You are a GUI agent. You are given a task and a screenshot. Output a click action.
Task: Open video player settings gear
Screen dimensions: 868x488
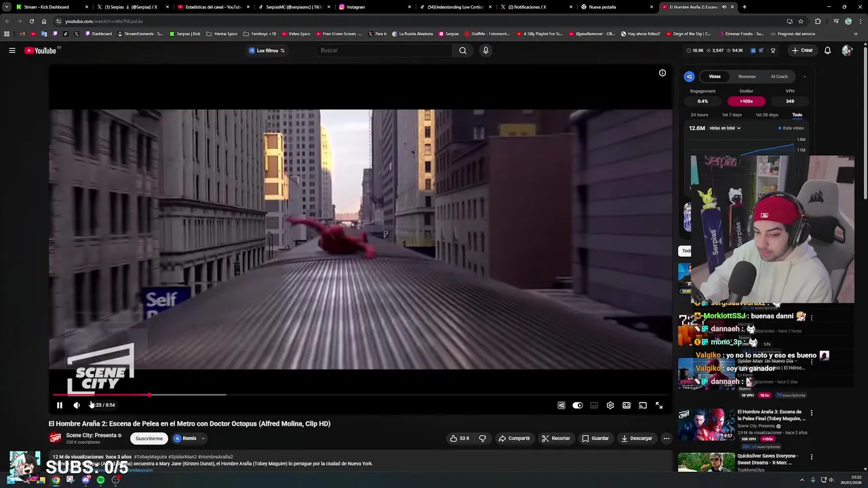(x=610, y=405)
